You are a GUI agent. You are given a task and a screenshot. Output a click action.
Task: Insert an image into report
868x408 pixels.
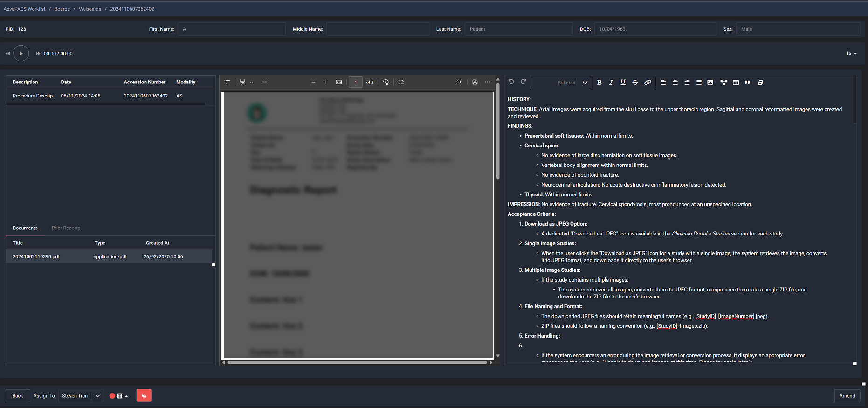point(710,83)
